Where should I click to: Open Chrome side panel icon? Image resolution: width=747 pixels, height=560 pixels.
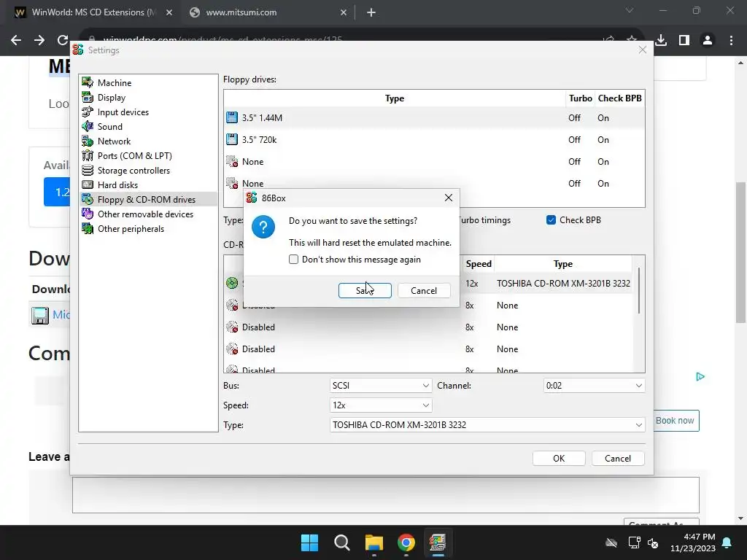point(684,40)
